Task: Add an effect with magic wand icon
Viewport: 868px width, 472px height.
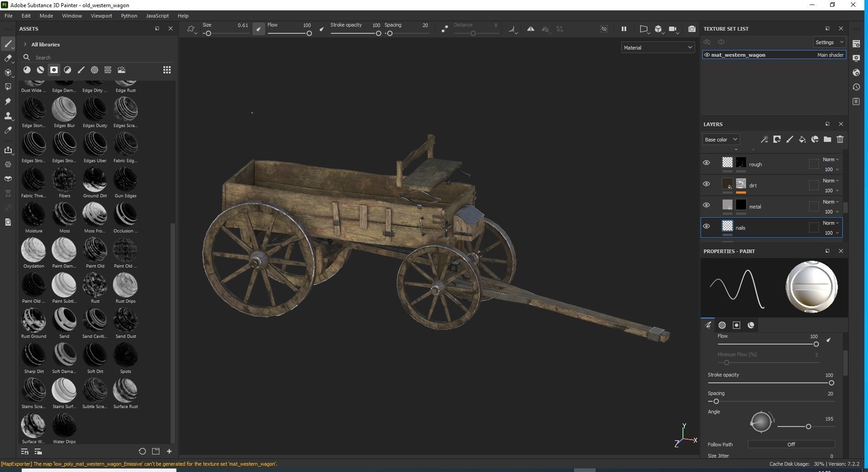Action: [764, 140]
